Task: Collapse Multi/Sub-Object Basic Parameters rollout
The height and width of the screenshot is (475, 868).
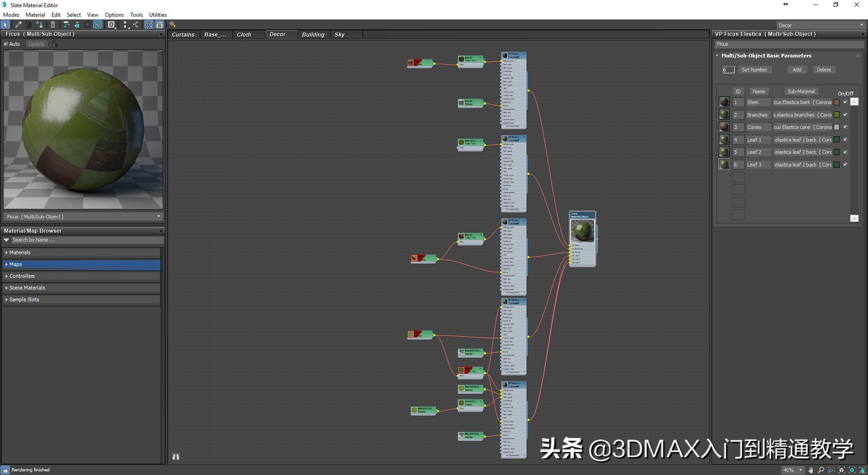Action: tap(717, 55)
